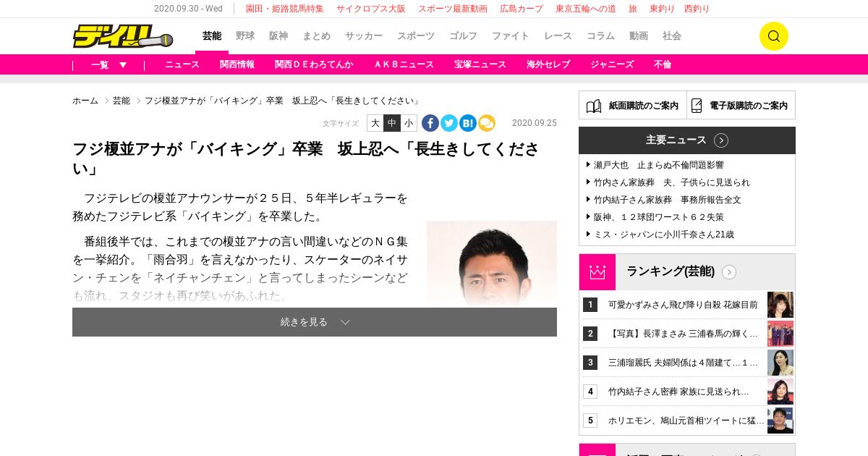
Task: Click arrow circle next to 主要ニュース
Action: pyautogui.click(x=721, y=140)
